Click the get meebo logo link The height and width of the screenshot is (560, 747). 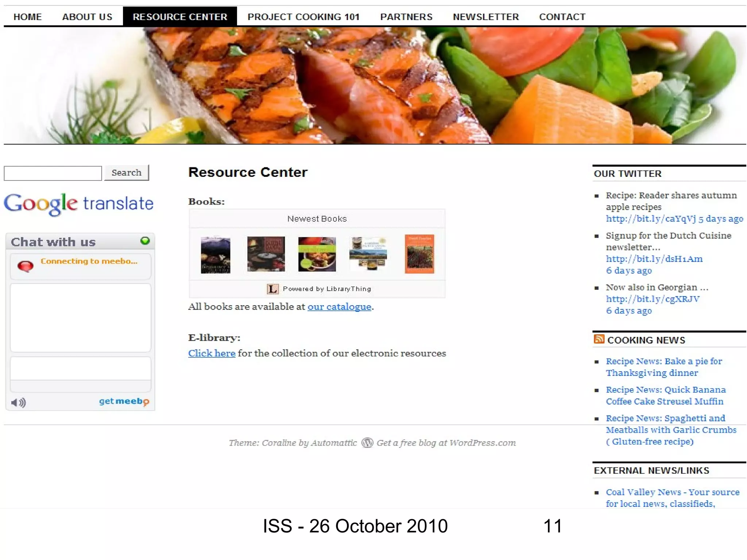tap(124, 401)
